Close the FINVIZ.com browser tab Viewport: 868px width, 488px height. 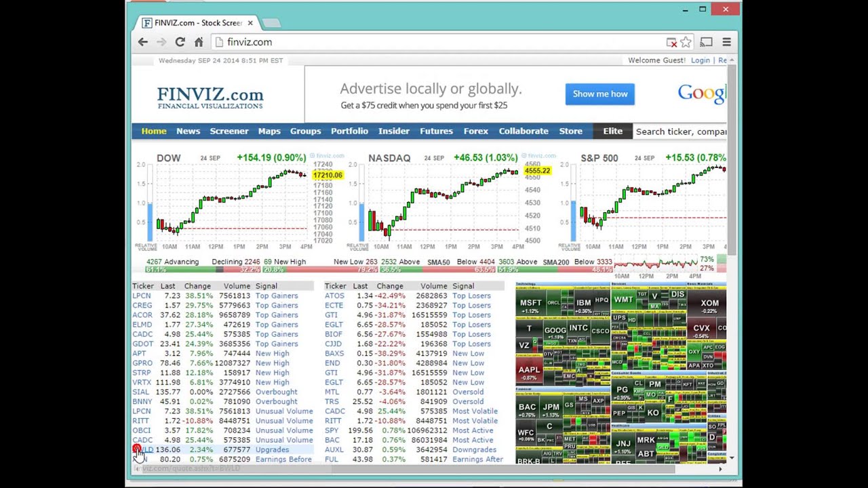click(x=250, y=22)
